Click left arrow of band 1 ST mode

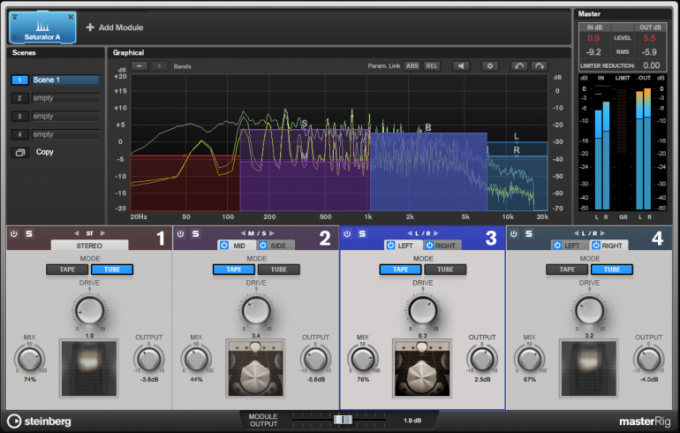tap(77, 233)
